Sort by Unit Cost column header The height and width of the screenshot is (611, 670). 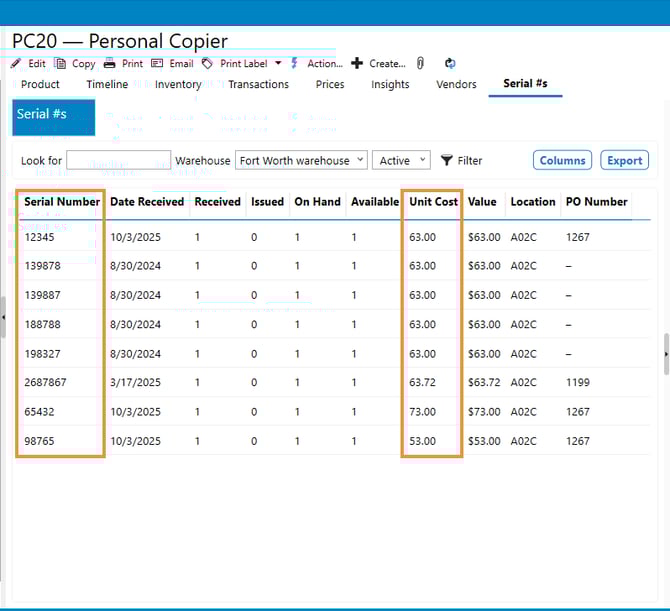coord(433,202)
